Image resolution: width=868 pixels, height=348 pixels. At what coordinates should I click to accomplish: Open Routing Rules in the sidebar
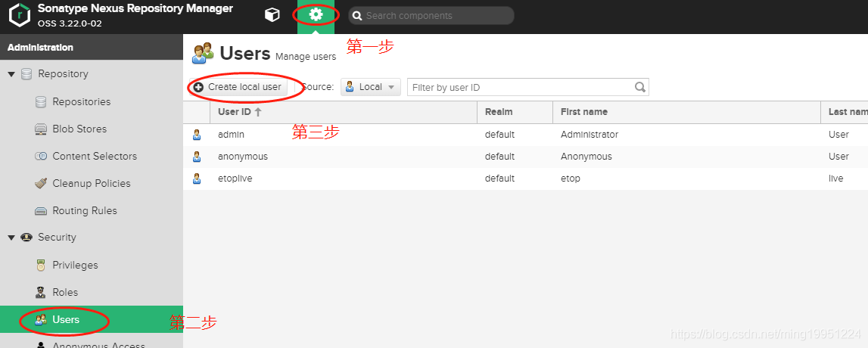(x=85, y=211)
